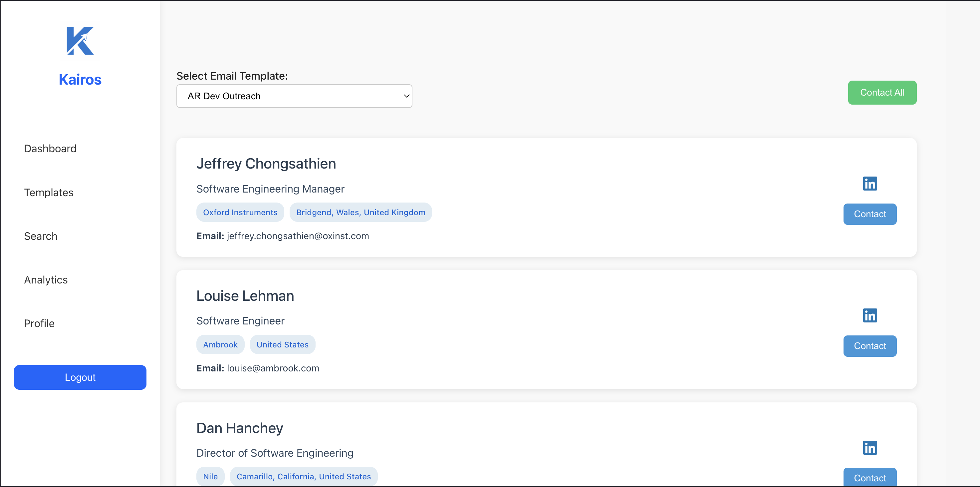Select the Ambrook company tag
Screen dimensions: 980x487
220,344
